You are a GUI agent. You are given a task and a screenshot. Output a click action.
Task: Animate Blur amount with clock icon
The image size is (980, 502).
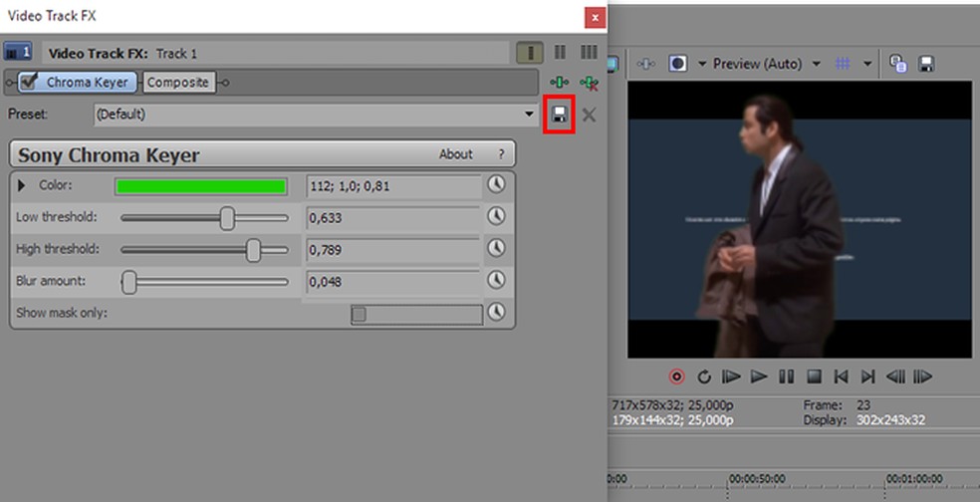(x=496, y=280)
